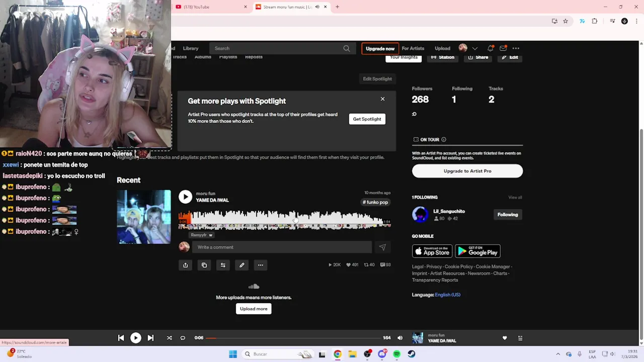The image size is (644, 362).
Task: Toggle shuffle in the player bar
Action: coord(169,338)
